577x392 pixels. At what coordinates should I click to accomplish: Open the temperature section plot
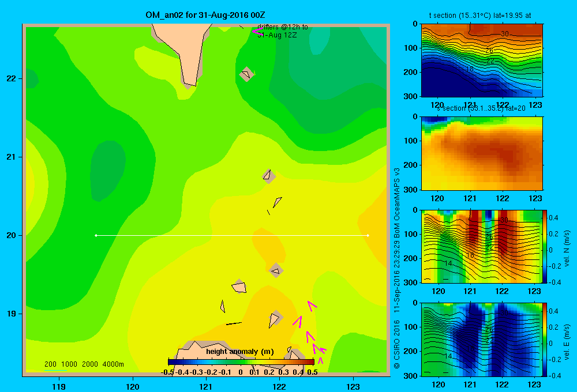click(x=482, y=61)
